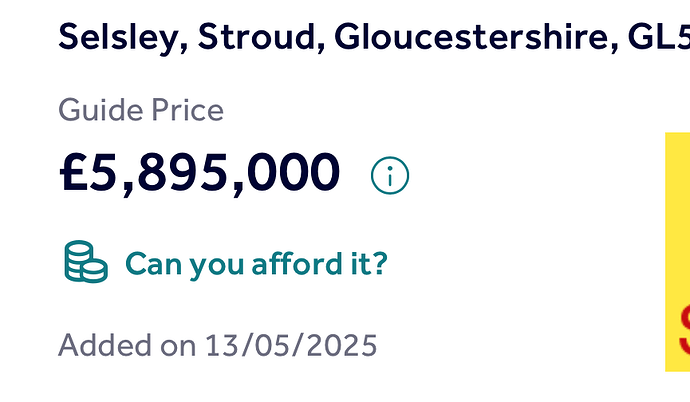Viewport: 690px width, 402px height.
Task: Click the "000" ending of the price
Action: point(298,173)
